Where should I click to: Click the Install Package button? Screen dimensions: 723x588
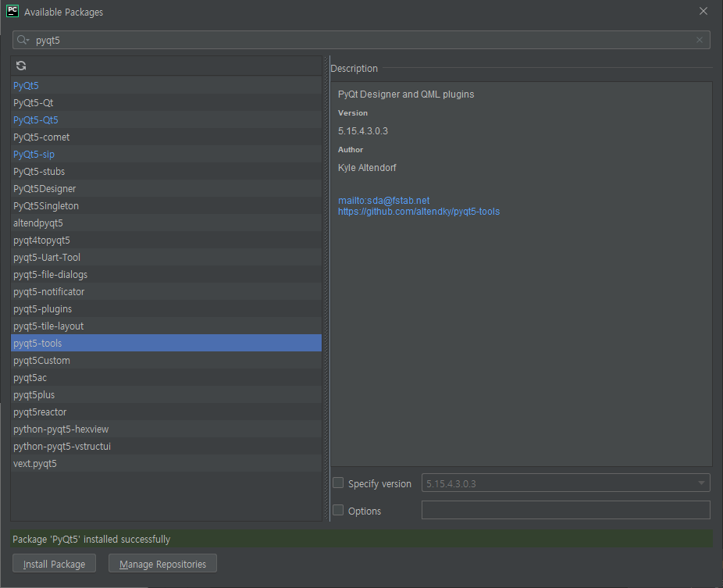pyautogui.click(x=54, y=564)
